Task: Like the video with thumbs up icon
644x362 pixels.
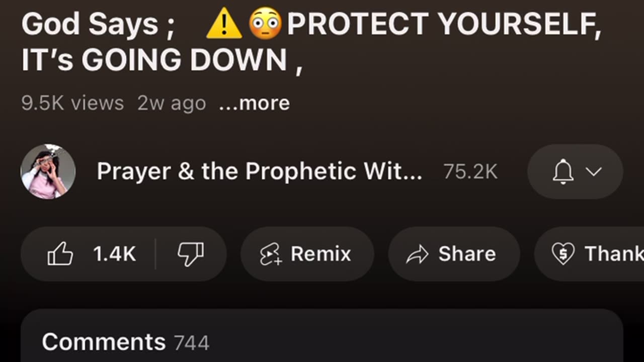Action: [x=60, y=254]
